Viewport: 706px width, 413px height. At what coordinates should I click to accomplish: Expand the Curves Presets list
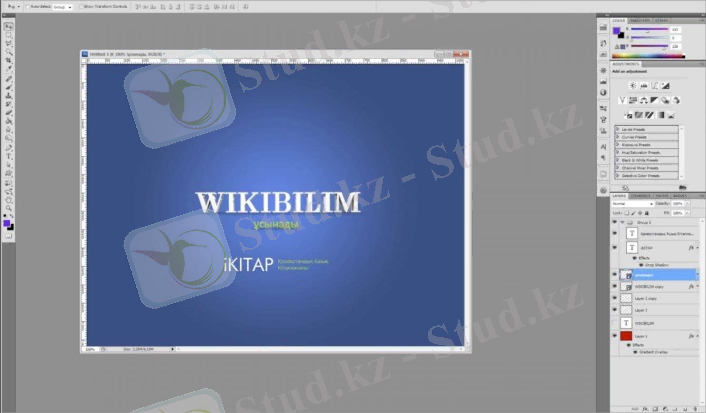617,137
